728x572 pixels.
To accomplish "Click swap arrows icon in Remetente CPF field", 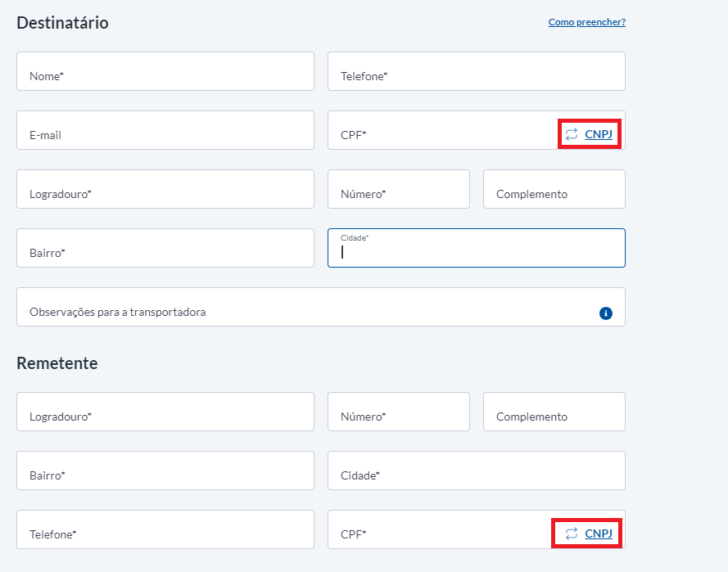I will pos(572,534).
